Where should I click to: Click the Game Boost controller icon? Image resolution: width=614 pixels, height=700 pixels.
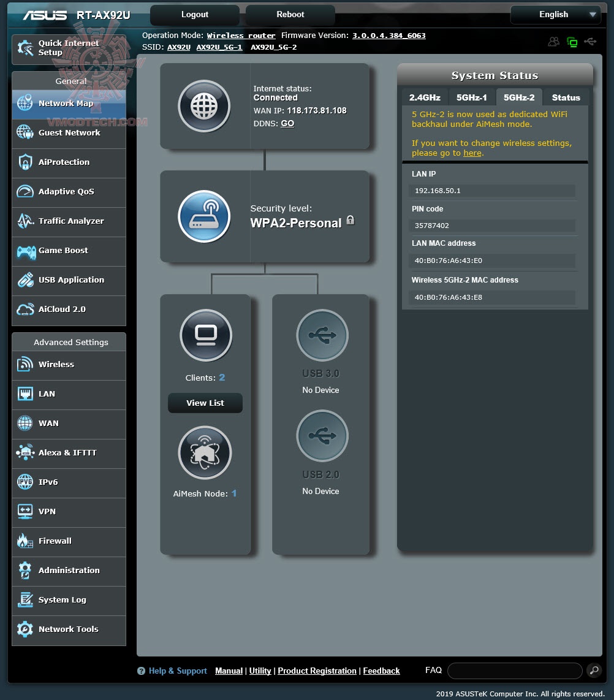coord(26,251)
